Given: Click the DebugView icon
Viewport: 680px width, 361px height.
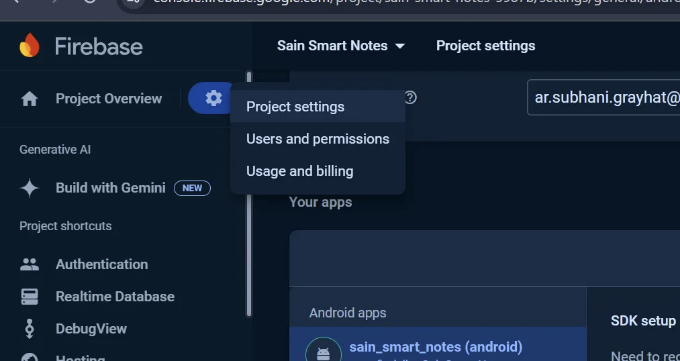Looking at the screenshot, I should pos(29,328).
